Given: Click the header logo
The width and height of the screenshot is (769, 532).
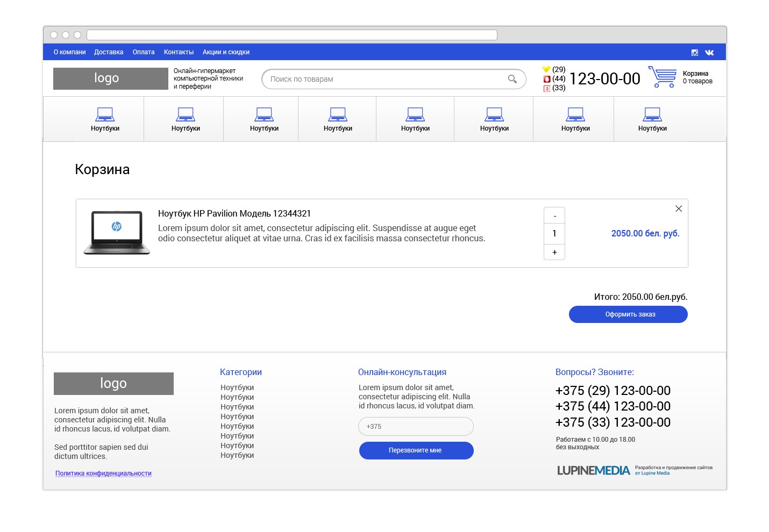Looking at the screenshot, I should 111,78.
